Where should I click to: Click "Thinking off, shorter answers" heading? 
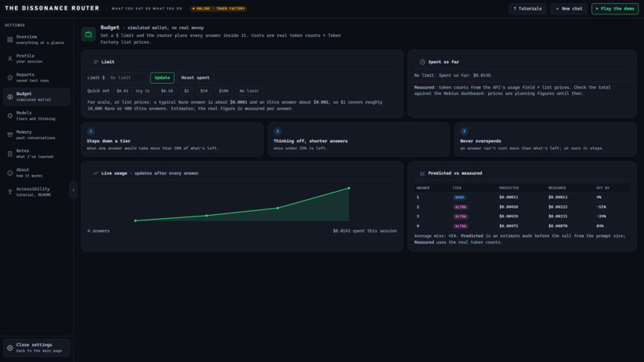coord(311,141)
